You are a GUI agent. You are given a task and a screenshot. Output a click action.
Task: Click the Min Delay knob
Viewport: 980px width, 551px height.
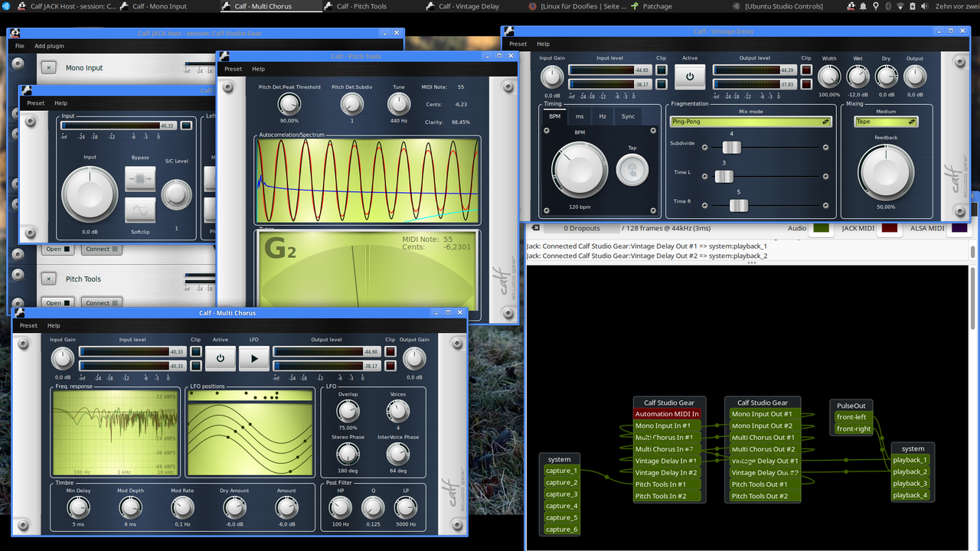[78, 507]
